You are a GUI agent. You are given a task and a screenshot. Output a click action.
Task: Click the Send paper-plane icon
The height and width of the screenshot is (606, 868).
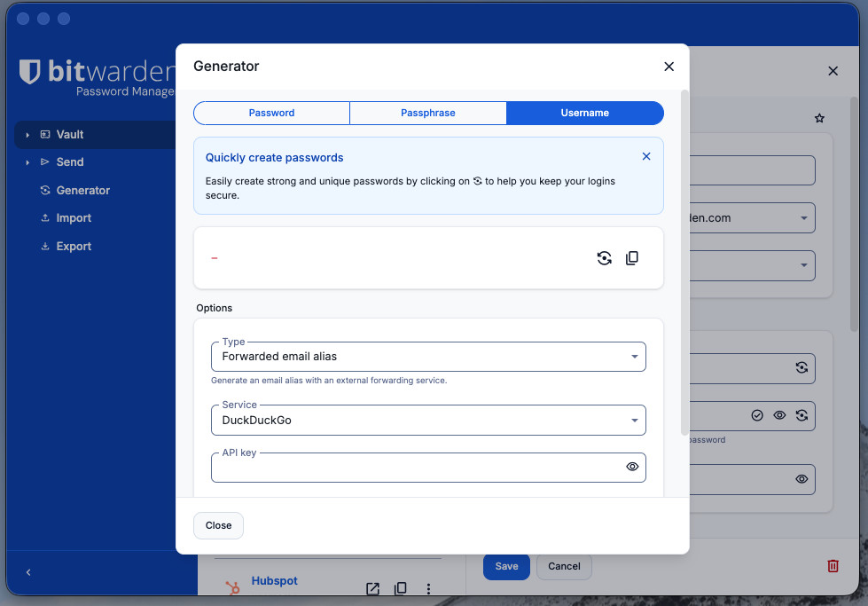pos(45,162)
